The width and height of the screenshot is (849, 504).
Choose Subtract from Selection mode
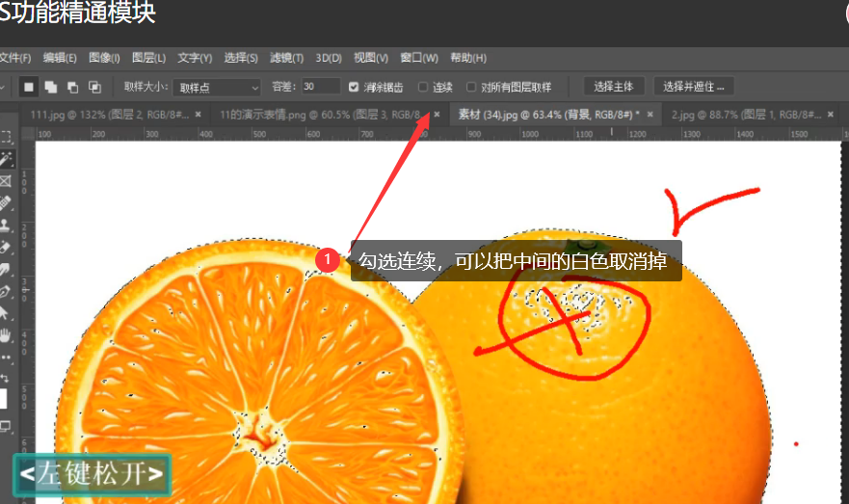[72, 87]
